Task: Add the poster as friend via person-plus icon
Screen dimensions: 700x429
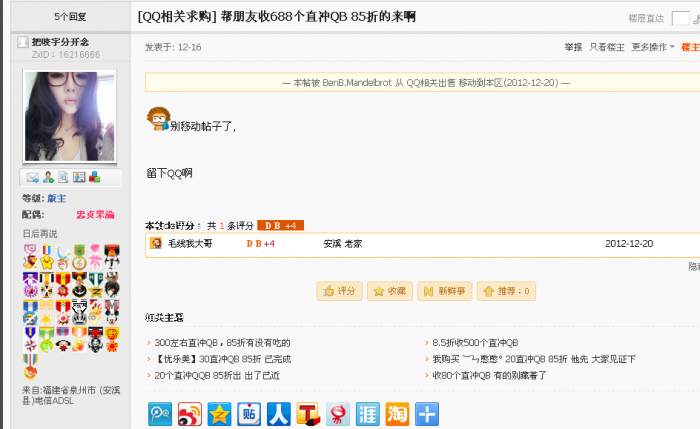Action: (48, 178)
